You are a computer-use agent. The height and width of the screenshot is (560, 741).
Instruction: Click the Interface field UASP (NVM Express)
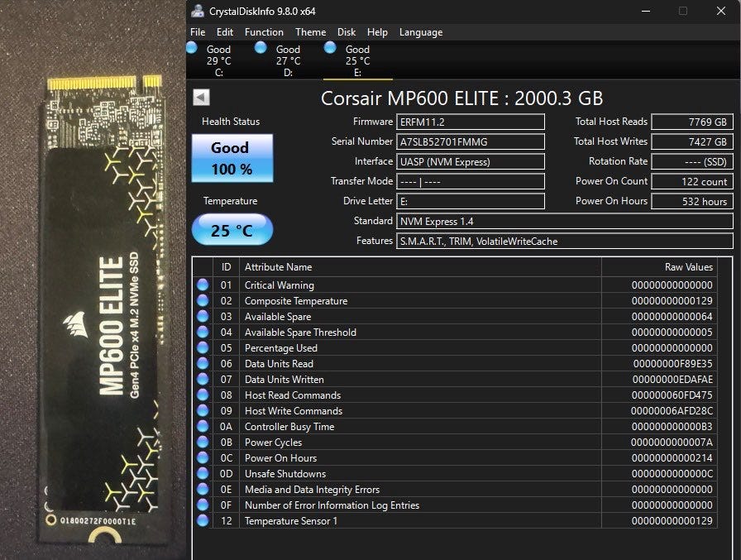tap(471, 161)
